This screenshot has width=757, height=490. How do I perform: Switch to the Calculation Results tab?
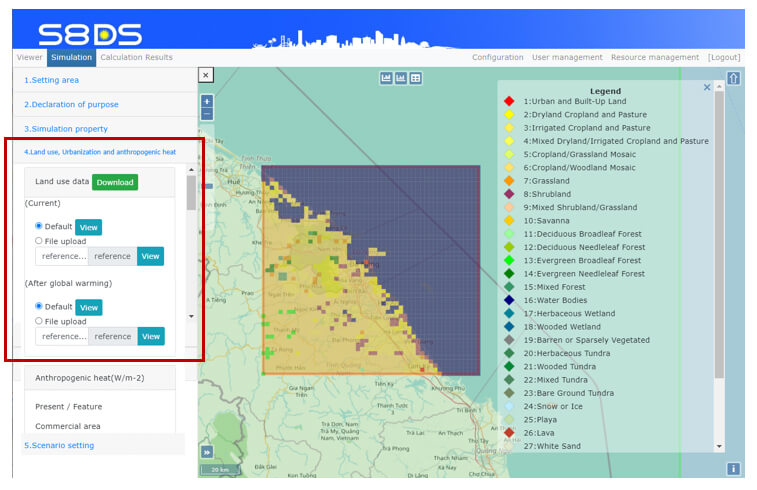click(x=136, y=58)
